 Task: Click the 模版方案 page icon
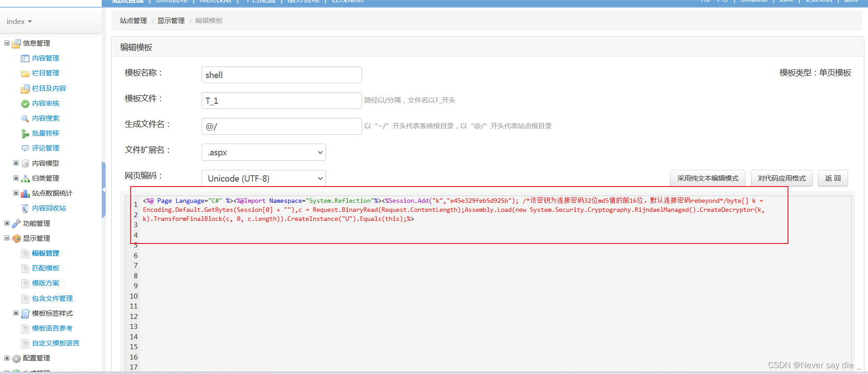point(25,283)
